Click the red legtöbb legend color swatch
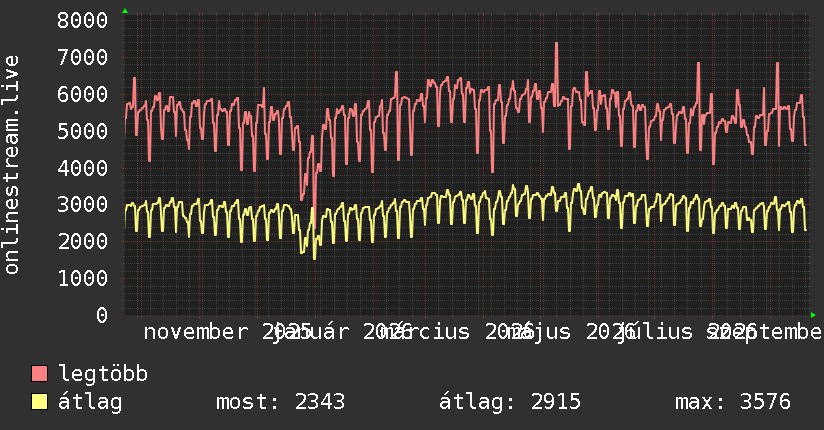The width and height of the screenshot is (824, 430). point(39,374)
